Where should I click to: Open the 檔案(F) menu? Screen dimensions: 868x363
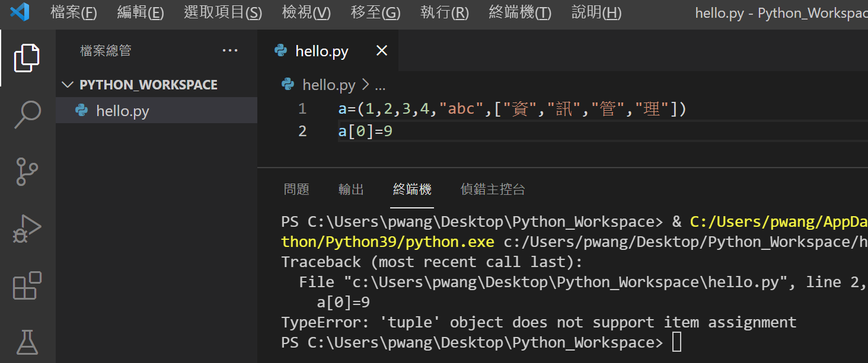pyautogui.click(x=74, y=12)
